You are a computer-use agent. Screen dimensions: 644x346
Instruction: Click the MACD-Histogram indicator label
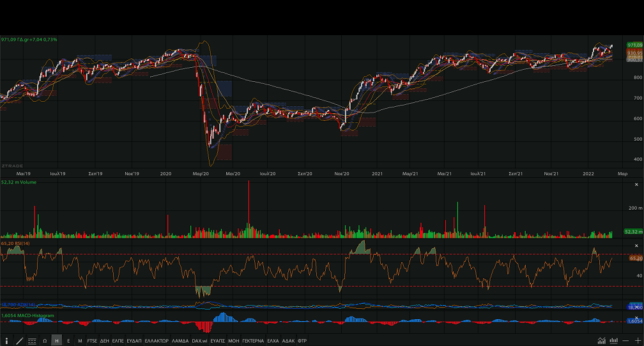point(19,315)
